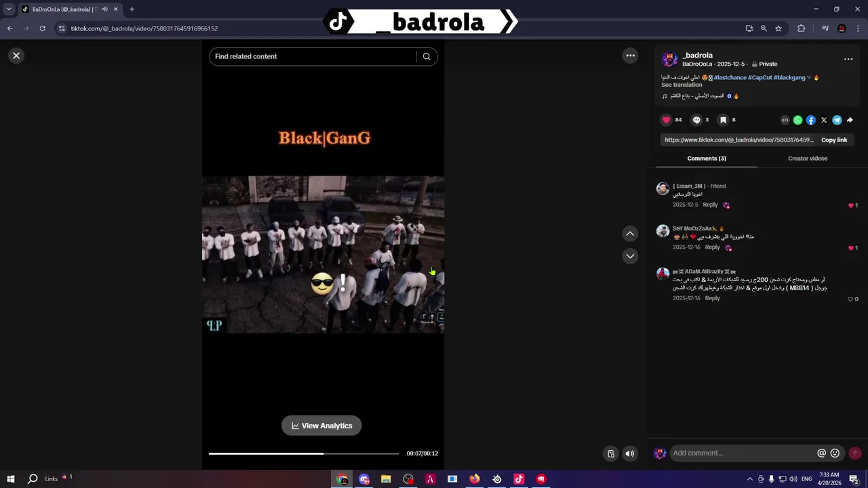This screenshot has height=488, width=868.
Task: Open a new Chrome tab
Action: coord(132,9)
